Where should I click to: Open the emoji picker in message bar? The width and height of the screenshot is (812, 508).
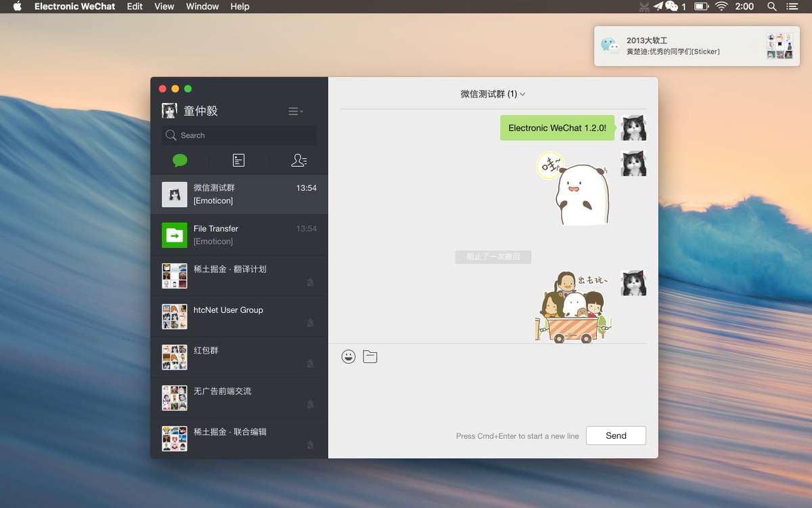[348, 356]
